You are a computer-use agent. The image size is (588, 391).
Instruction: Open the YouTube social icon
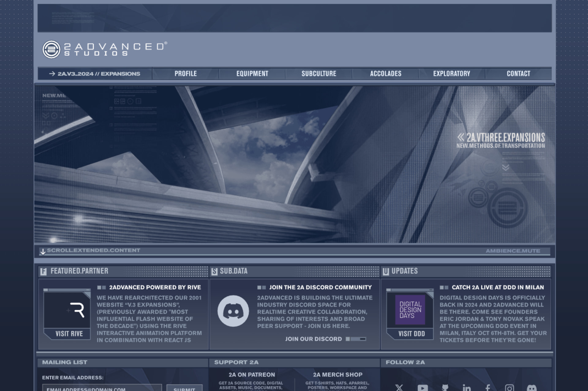(423, 388)
